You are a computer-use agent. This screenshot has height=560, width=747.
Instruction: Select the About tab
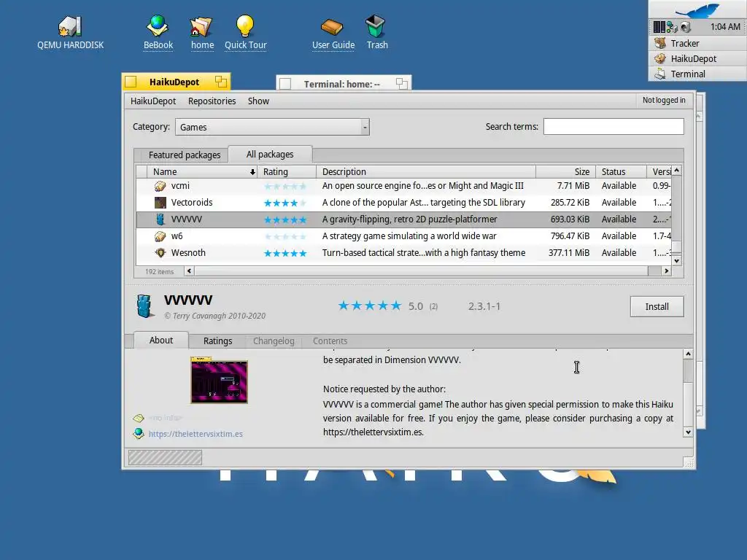(x=161, y=340)
